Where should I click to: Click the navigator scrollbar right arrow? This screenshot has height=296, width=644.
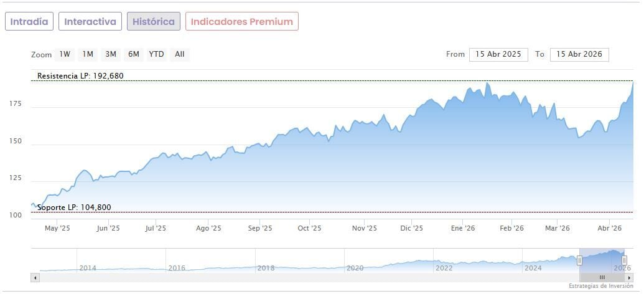coord(629,277)
